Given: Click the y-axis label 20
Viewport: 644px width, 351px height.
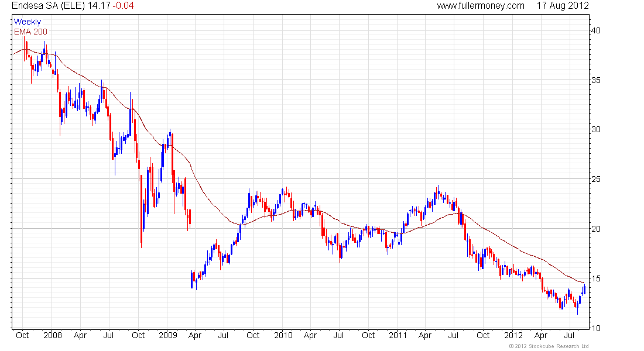Looking at the screenshot, I should (x=595, y=229).
